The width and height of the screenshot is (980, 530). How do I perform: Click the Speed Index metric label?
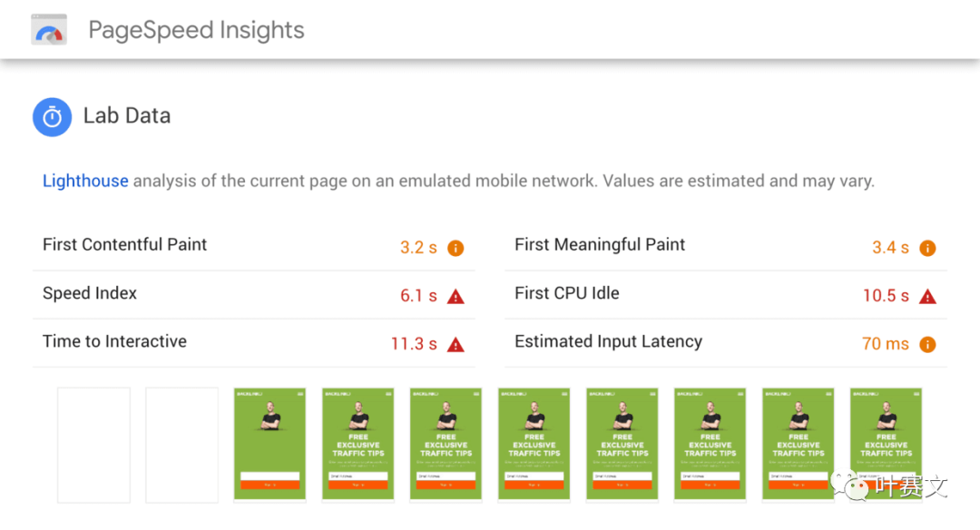90,293
